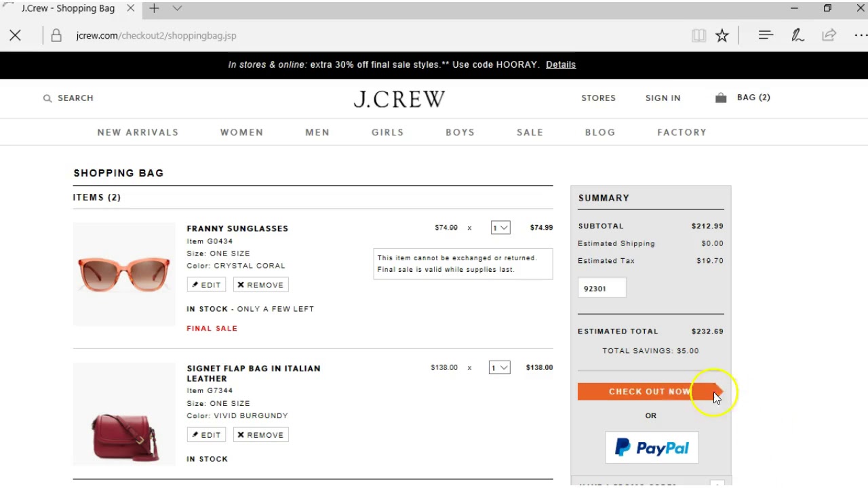Click the subtotal amount $212.99
868x488 pixels.
point(707,226)
